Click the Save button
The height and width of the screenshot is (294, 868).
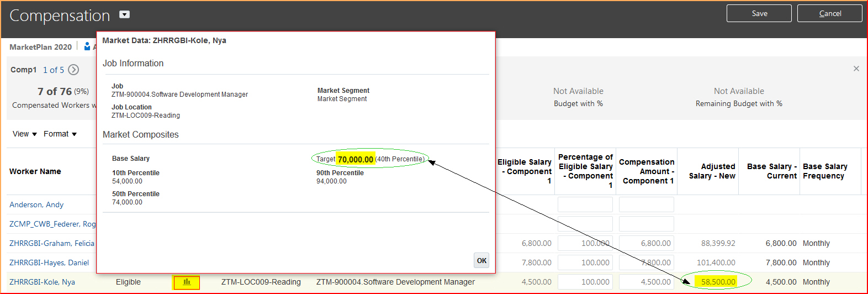(759, 13)
